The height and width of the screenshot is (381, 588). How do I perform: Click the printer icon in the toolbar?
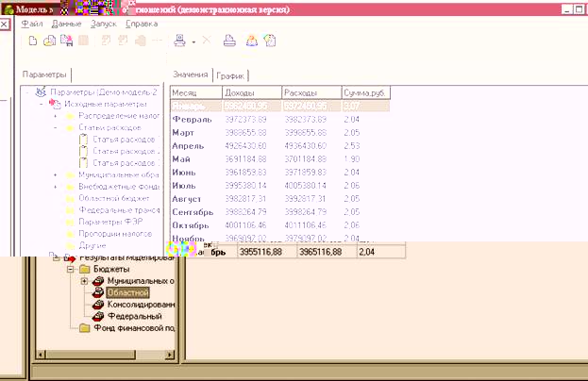click(x=229, y=41)
